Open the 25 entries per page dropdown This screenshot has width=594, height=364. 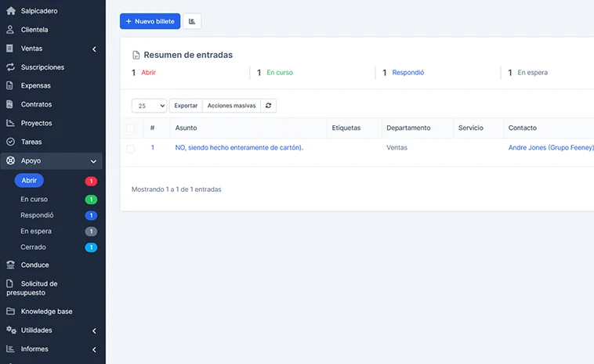point(149,106)
